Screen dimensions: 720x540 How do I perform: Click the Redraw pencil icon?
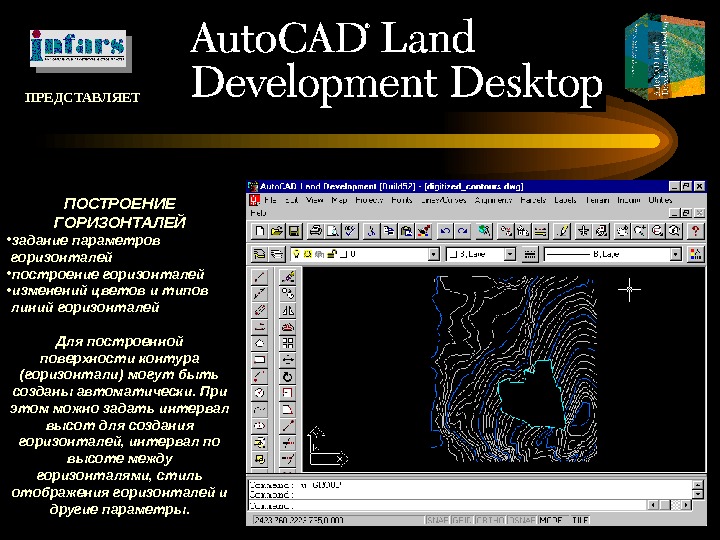coord(562,231)
